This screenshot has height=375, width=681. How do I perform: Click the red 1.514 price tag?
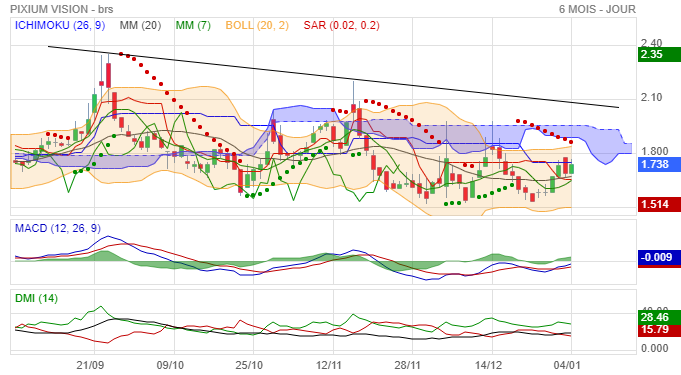coord(659,204)
